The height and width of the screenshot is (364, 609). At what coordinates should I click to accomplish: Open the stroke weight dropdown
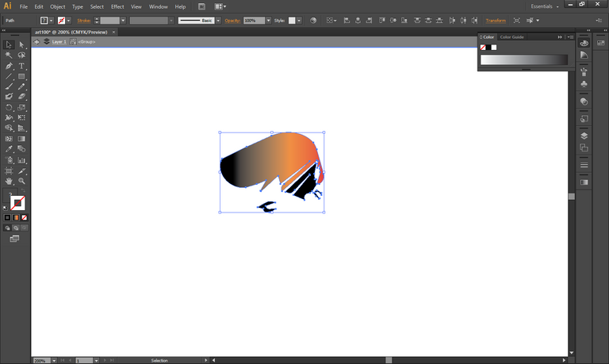coord(123,21)
